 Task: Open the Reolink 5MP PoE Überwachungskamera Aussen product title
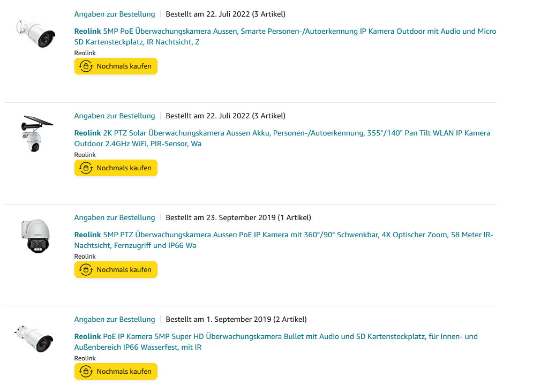tap(285, 32)
